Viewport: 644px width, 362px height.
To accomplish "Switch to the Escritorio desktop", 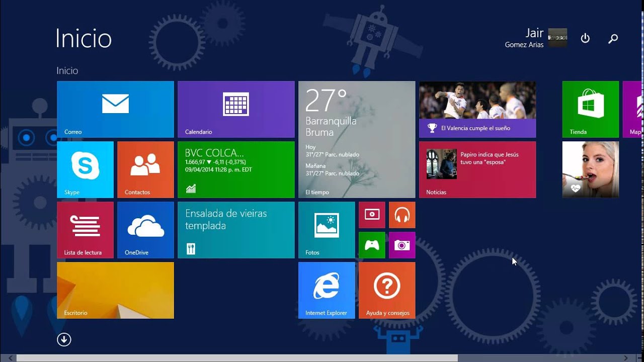I will (x=115, y=290).
